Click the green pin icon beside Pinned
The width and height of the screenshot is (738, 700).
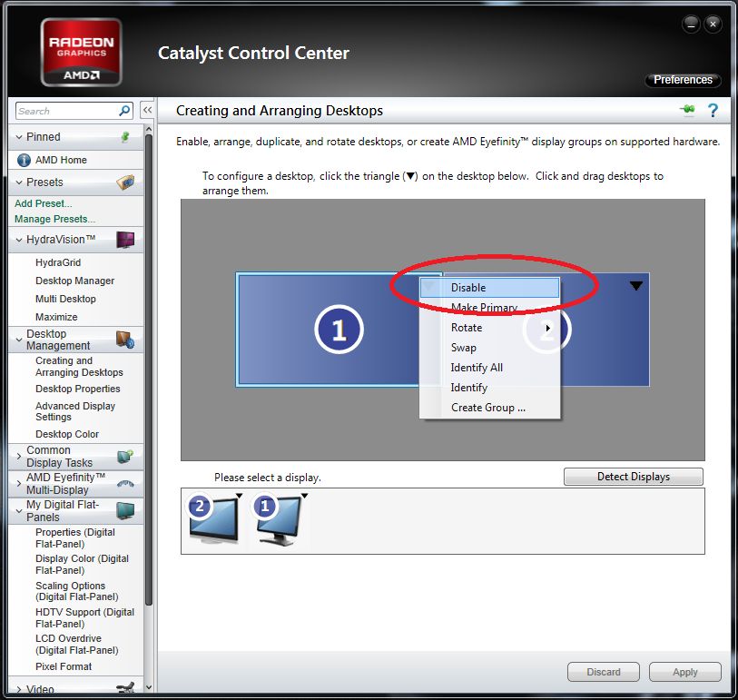coord(124,137)
